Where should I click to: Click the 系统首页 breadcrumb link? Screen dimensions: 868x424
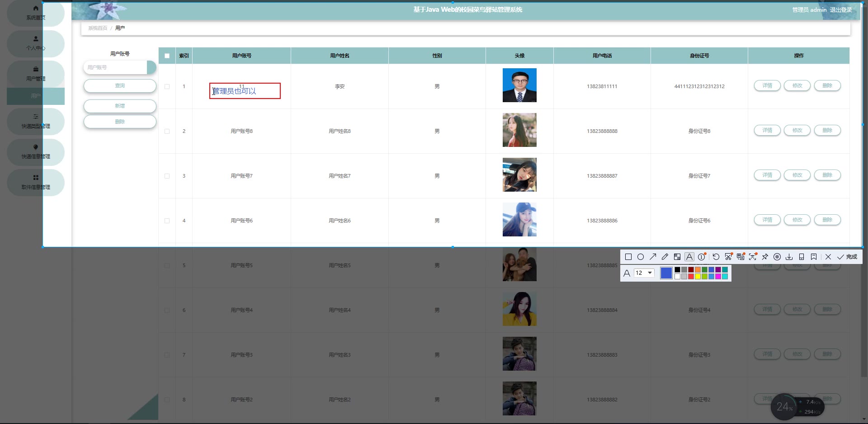tap(98, 28)
